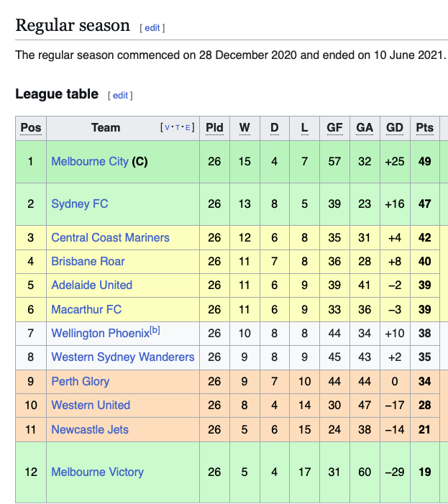Open the E (edit) template link

click(x=188, y=128)
